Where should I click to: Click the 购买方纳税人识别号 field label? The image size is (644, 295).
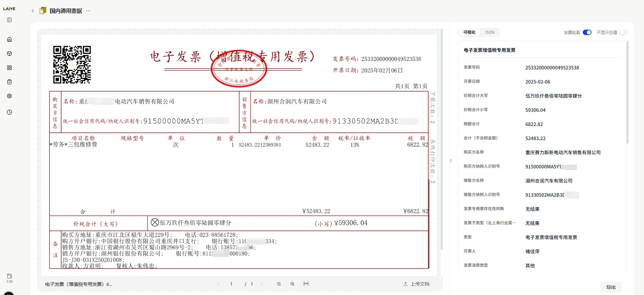(x=482, y=166)
